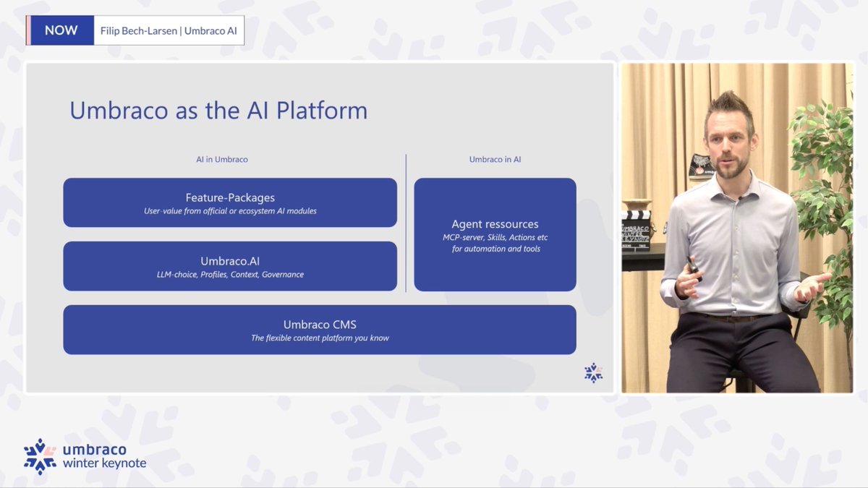The image size is (868, 488).
Task: Select the Umbraco CMS block
Action: (x=320, y=330)
